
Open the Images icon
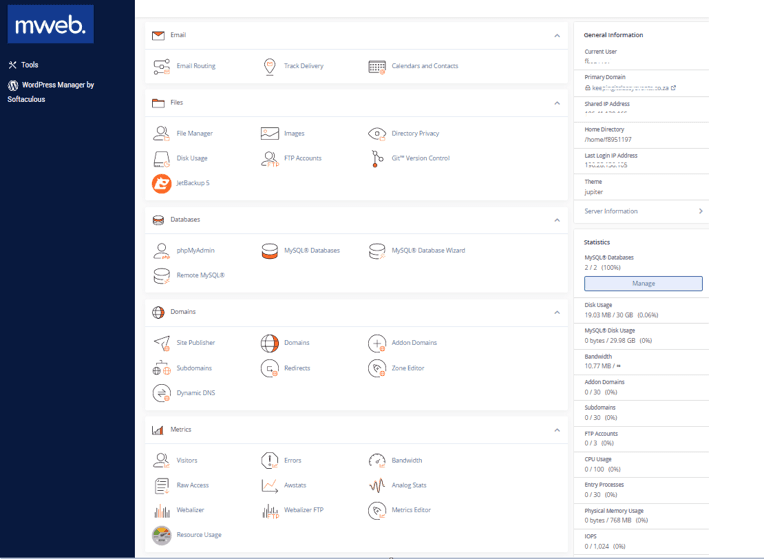pos(269,134)
